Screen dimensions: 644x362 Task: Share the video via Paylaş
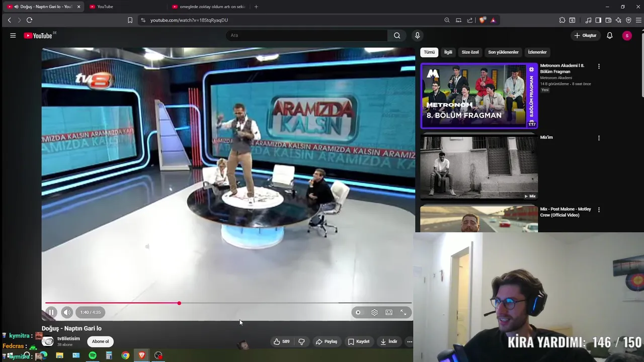327,341
